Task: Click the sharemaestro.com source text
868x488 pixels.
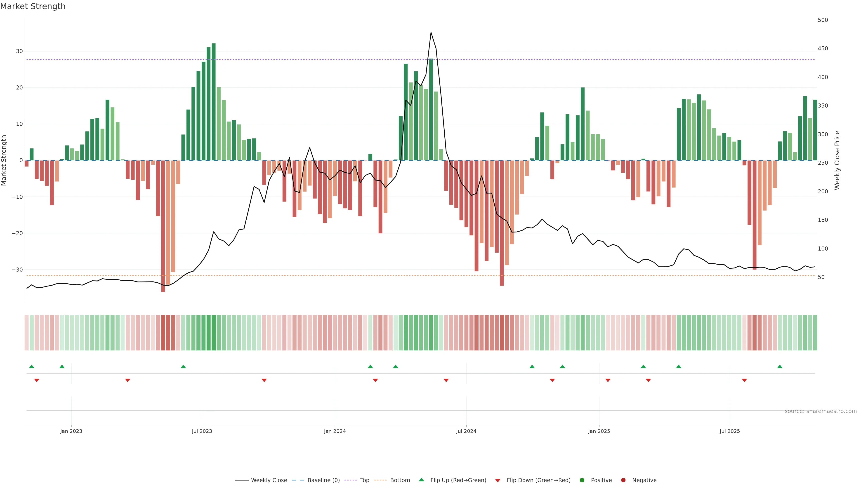Action: coord(821,411)
